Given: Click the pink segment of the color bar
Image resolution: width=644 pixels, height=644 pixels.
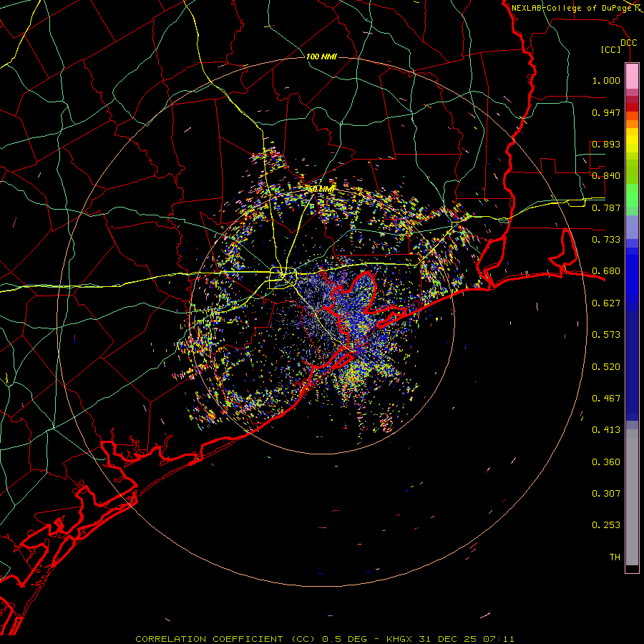Looking at the screenshot, I should point(632,77).
